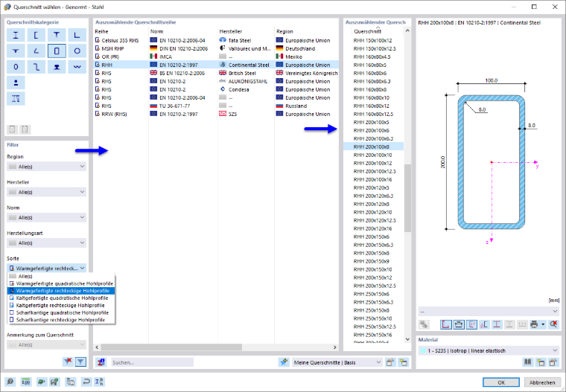Select the built-up double I-section category
The image size is (566, 392).
(16, 98)
